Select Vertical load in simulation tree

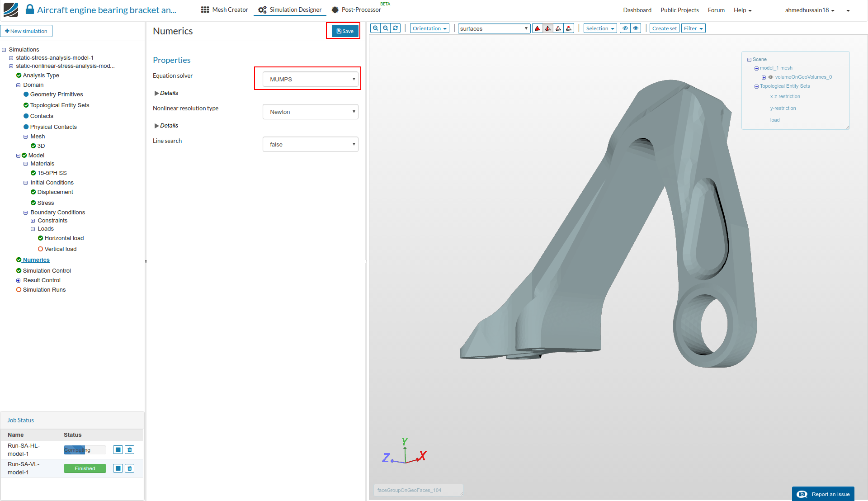click(61, 249)
